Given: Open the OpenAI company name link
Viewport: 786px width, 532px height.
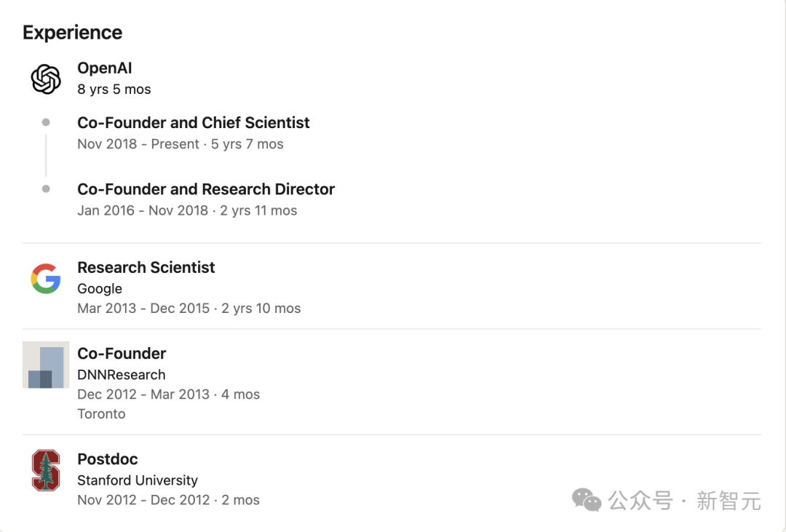Looking at the screenshot, I should 105,68.
